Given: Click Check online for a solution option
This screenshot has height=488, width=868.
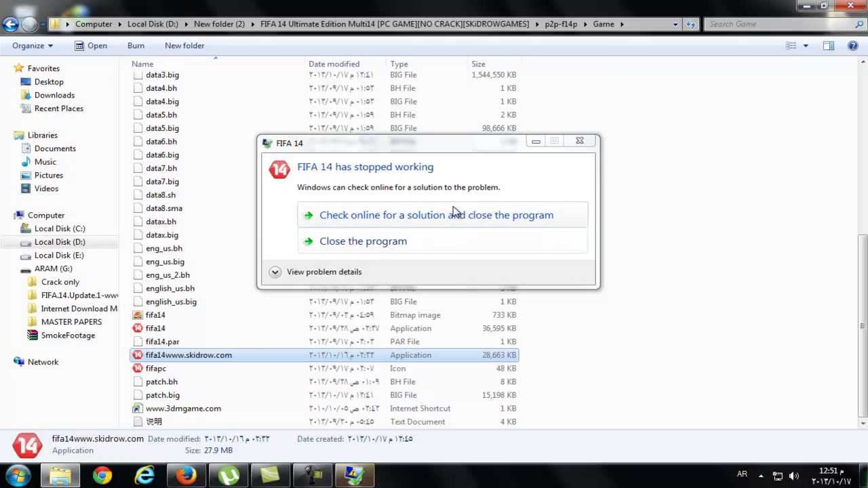Looking at the screenshot, I should click(442, 215).
